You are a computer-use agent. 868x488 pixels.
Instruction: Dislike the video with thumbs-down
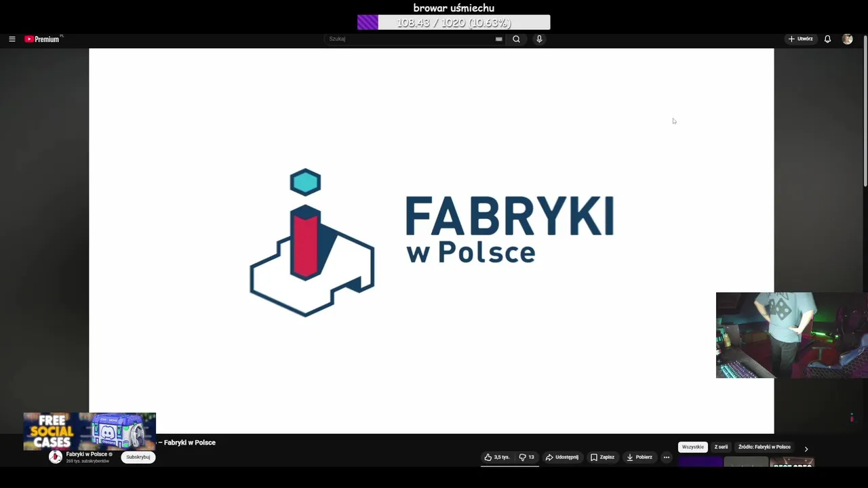pyautogui.click(x=526, y=457)
